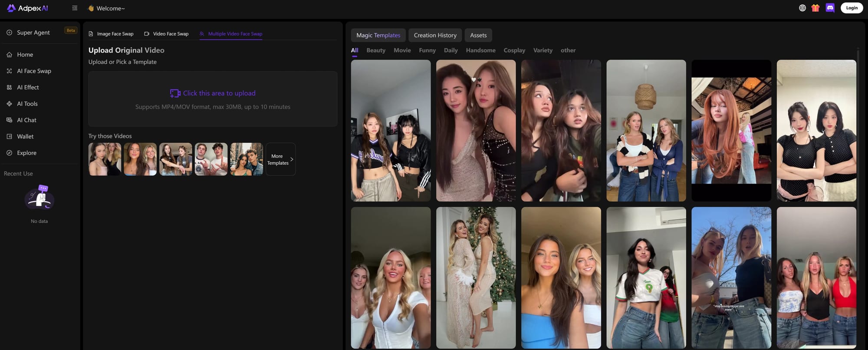
Task: Pick first sample video thumbnail
Action: click(x=105, y=159)
